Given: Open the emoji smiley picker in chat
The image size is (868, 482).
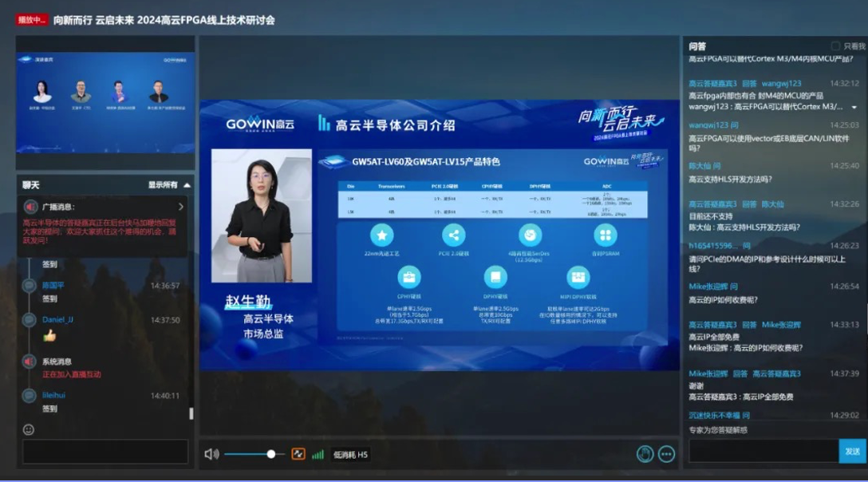Looking at the screenshot, I should pyautogui.click(x=29, y=429).
